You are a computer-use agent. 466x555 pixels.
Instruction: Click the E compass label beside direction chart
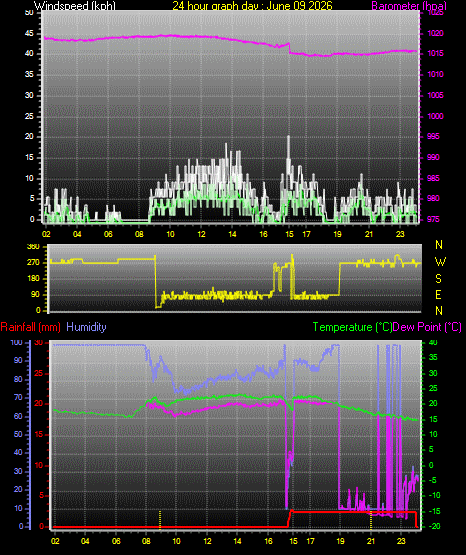pos(438,294)
